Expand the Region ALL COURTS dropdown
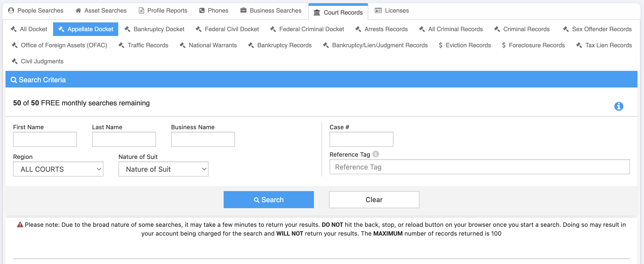Screen dimensions: 644x264 (58, 169)
